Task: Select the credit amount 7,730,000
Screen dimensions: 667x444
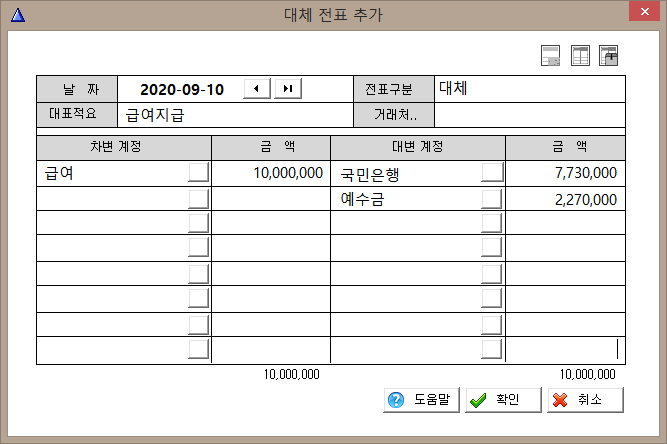Action: click(x=565, y=173)
